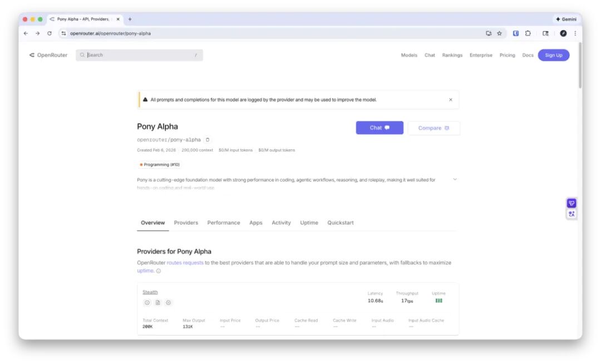Select the Apps tab

[255, 223]
